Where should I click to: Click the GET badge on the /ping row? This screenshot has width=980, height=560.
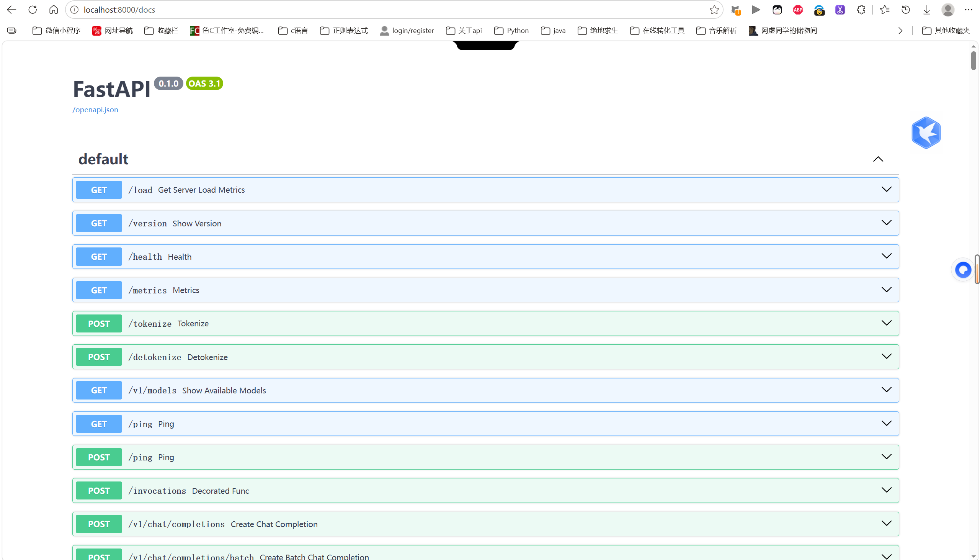click(99, 424)
